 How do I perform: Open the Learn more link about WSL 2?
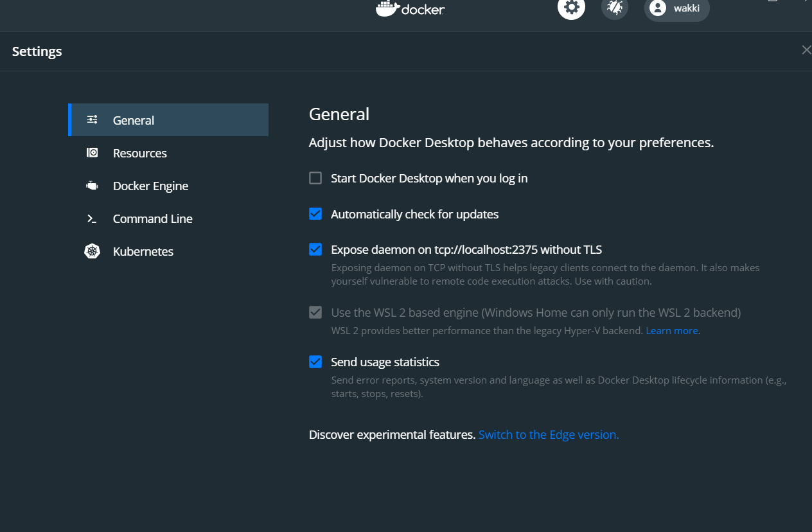tap(672, 331)
